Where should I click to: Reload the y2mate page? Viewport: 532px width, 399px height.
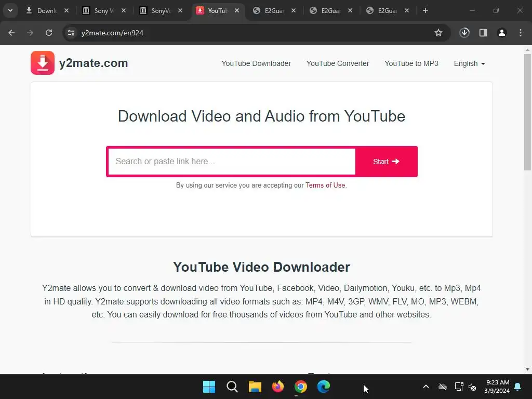[49, 33]
